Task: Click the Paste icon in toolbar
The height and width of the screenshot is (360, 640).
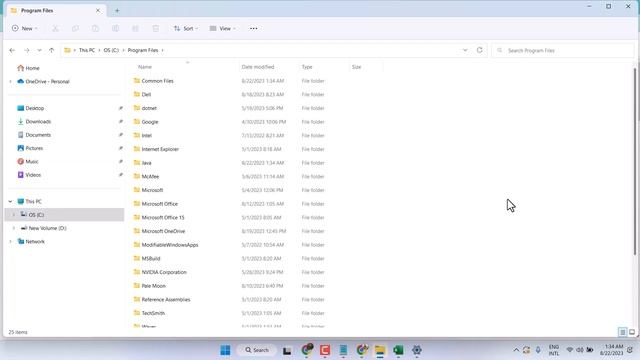Action: [x=95, y=29]
